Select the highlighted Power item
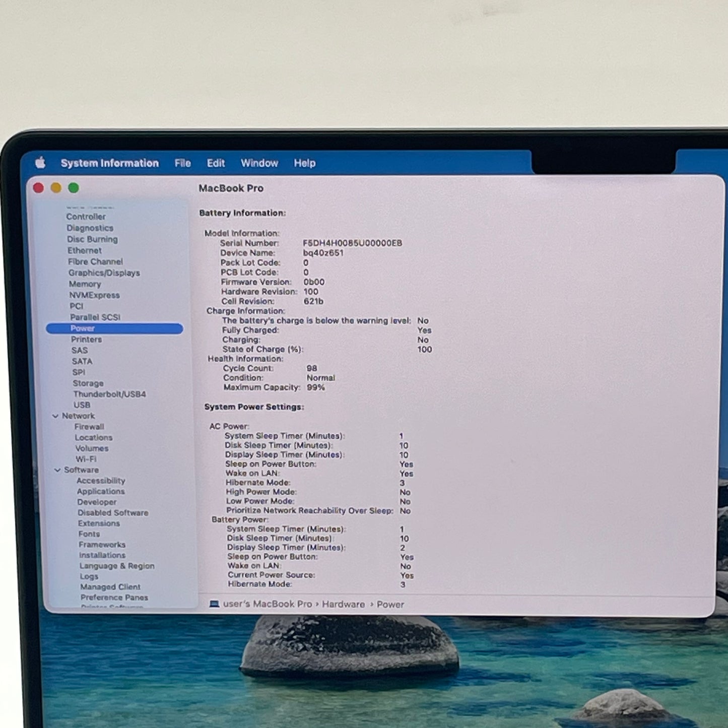Screen dimensions: 728x728 point(114,328)
